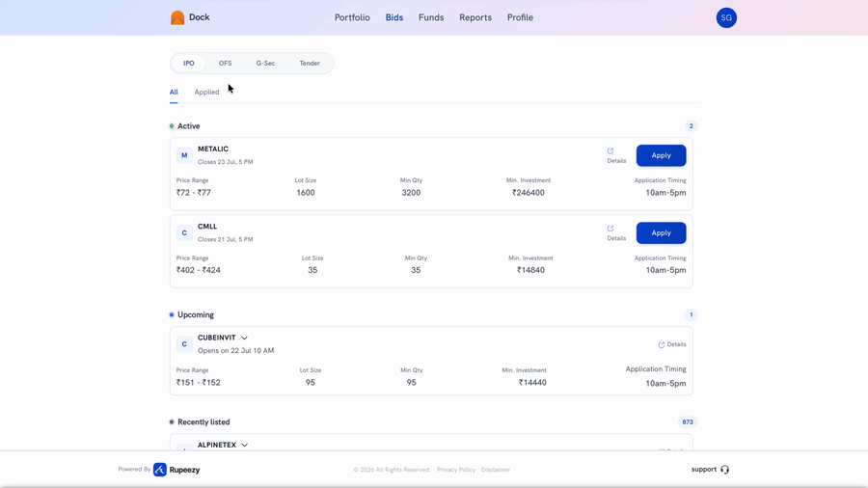Select the All filter tab
This screenshot has height=488, width=868.
coord(174,93)
